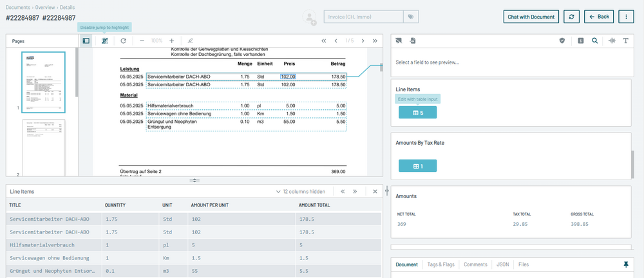Viewport: 644px width, 278px height.
Task: Rotate the document page
Action: tap(123, 41)
